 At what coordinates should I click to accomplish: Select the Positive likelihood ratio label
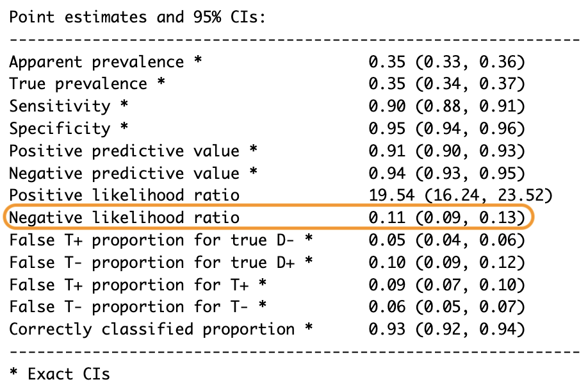click(x=124, y=195)
